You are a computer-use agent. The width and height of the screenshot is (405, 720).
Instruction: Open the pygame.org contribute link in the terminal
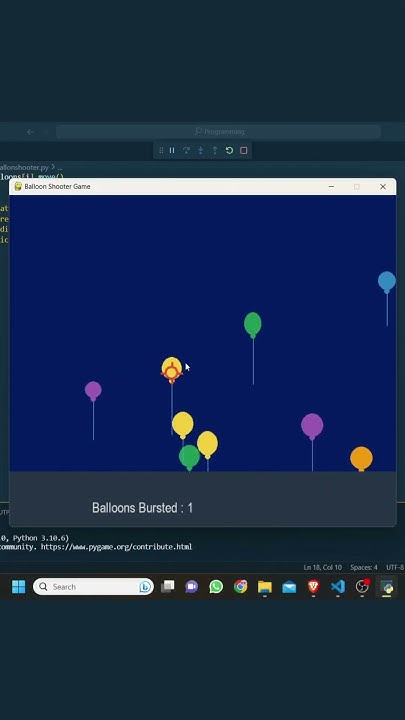click(x=116, y=547)
